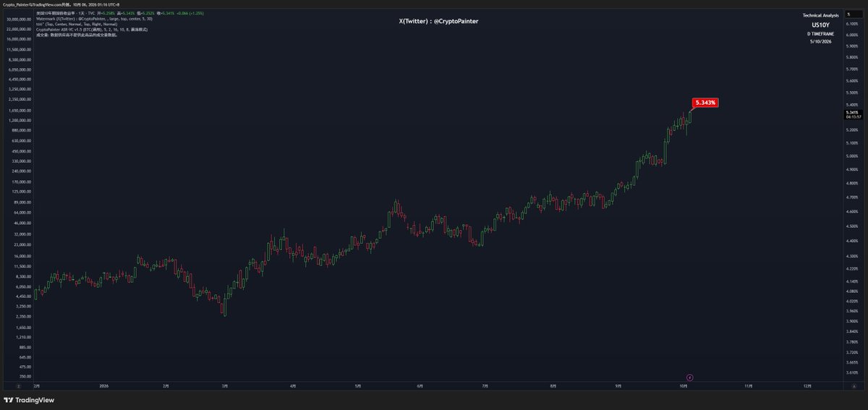Click the % unit box atop the right axis
The height and width of the screenshot is (410, 868).
[854, 14]
